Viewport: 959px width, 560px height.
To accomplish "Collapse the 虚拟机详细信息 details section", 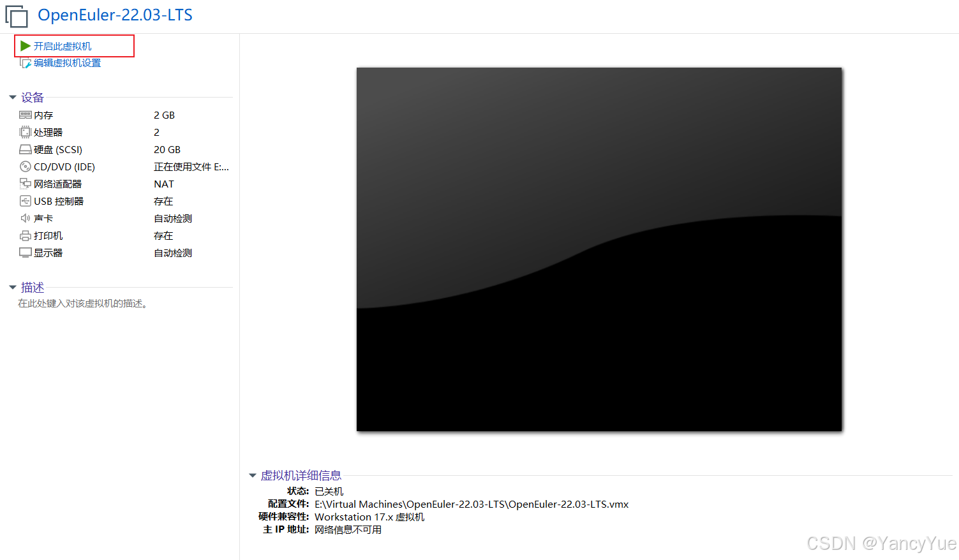I will 253,475.
